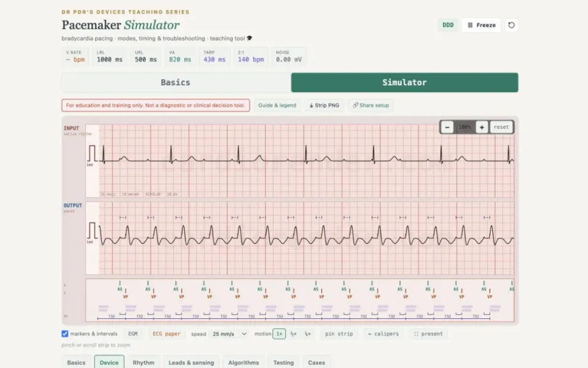Image resolution: width=588 pixels, height=368 pixels.
Task: Click the DDD mode badge
Action: coord(448,25)
